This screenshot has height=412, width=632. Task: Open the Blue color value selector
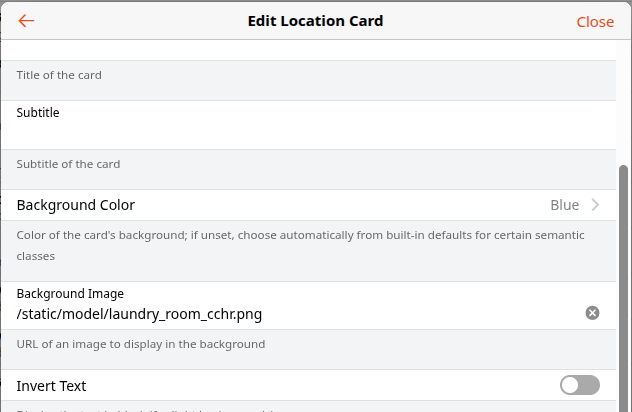click(564, 205)
